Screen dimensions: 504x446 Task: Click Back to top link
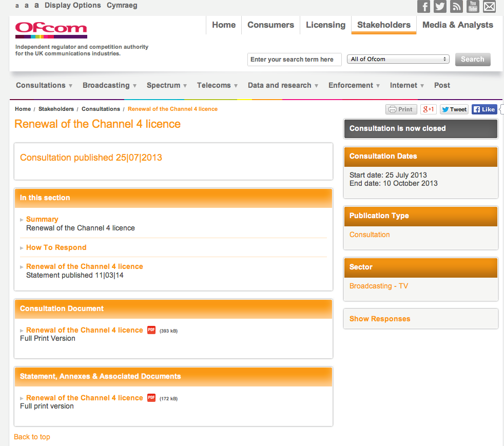[x=32, y=437]
